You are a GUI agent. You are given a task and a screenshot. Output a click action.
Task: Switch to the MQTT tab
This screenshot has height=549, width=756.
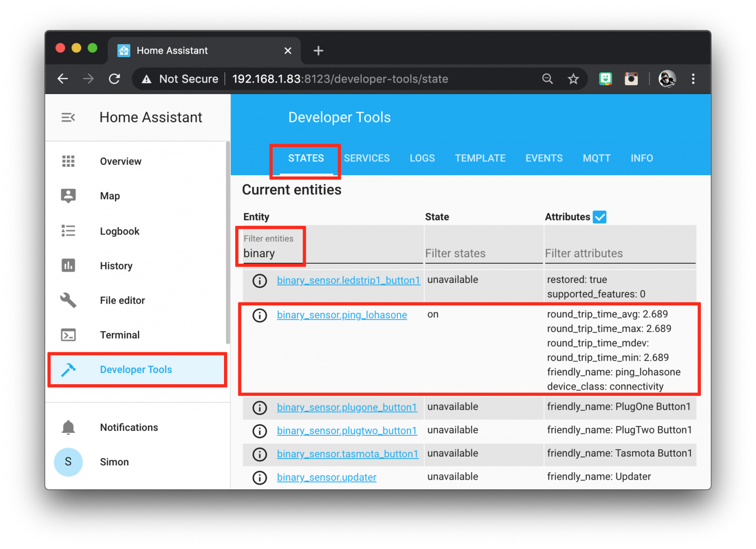point(597,158)
